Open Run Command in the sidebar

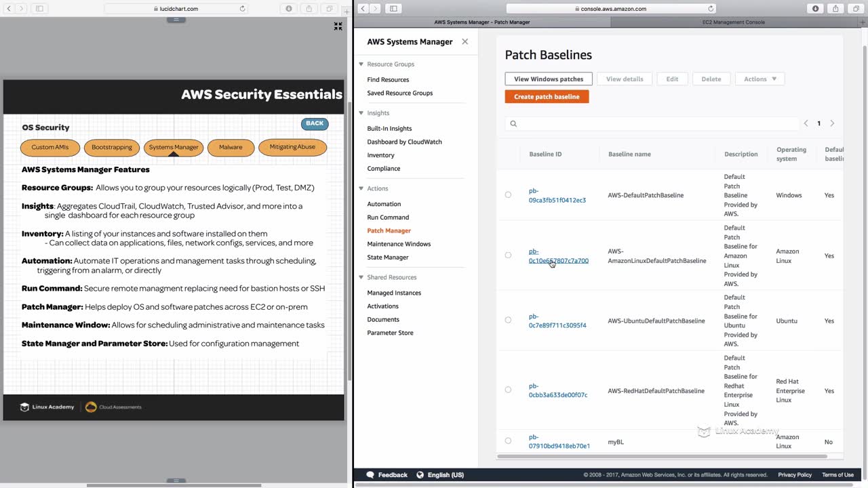point(388,218)
